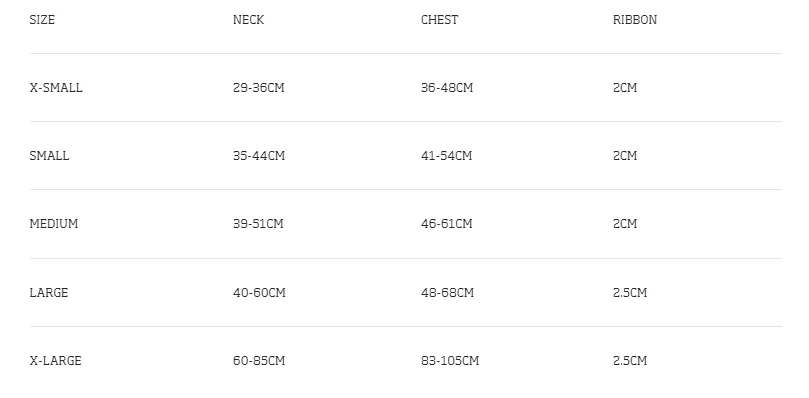Click the 48-68CM chest value
Screen dimensions: 809x398
[x=447, y=293]
